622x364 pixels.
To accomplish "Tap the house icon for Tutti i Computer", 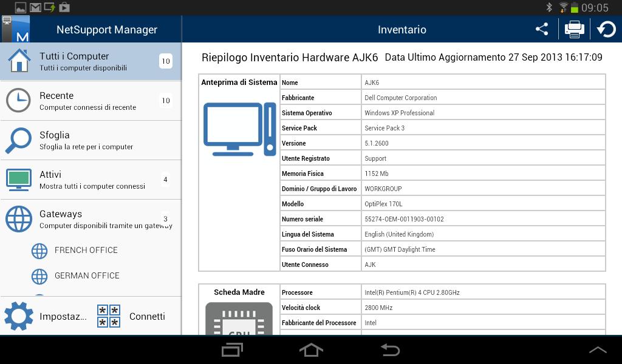I will coord(19,61).
